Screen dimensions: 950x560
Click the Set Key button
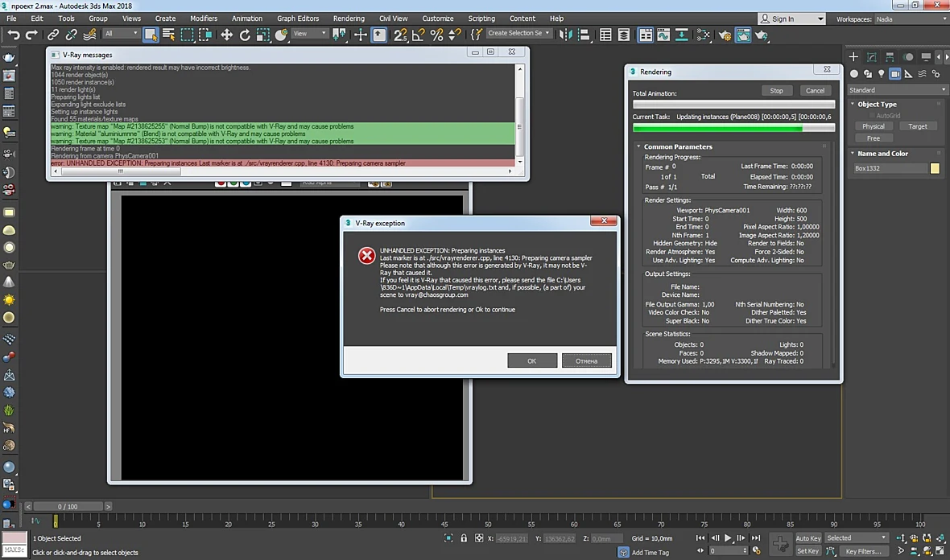(807, 551)
